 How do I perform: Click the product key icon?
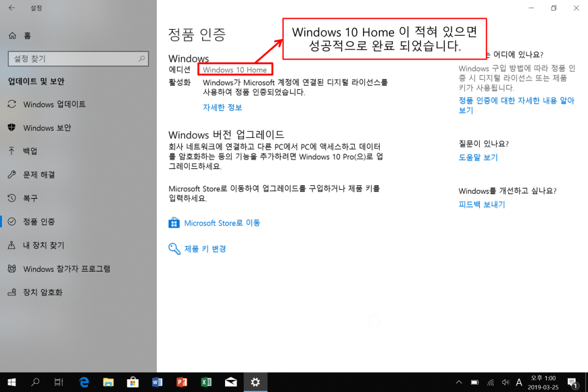pos(174,249)
